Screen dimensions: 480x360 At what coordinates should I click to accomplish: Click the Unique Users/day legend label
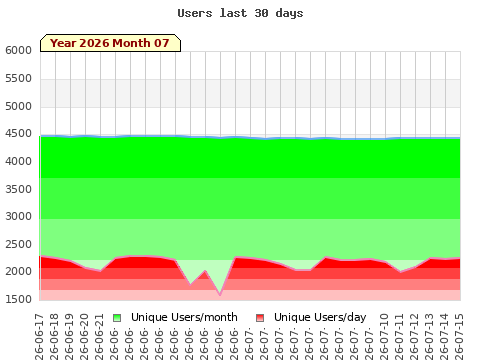(x=320, y=317)
